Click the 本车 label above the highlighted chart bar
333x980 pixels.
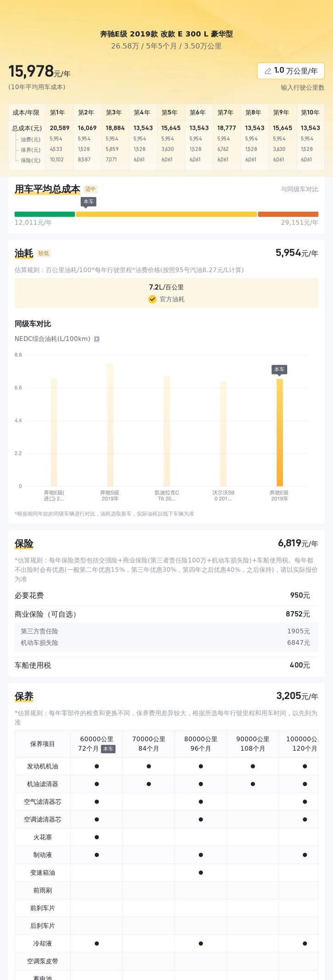click(x=279, y=369)
